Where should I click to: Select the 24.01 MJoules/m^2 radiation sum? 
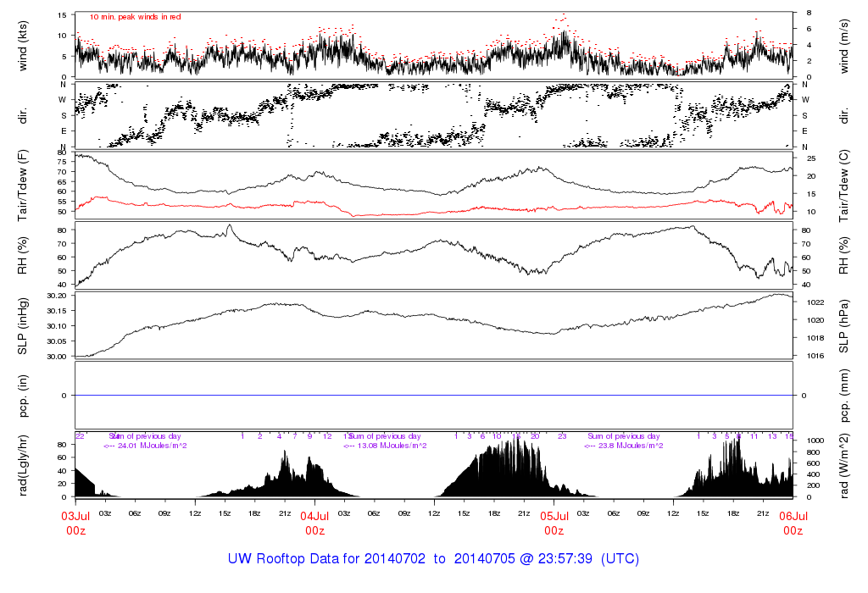145,446
